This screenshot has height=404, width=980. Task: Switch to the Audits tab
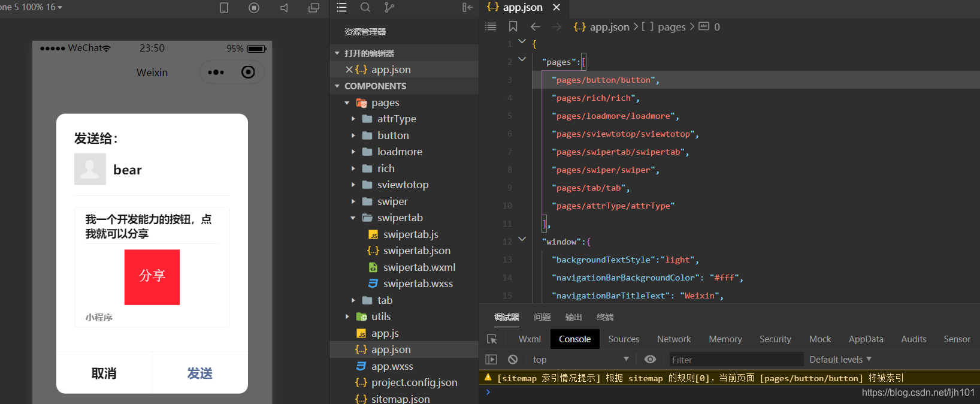coord(914,339)
